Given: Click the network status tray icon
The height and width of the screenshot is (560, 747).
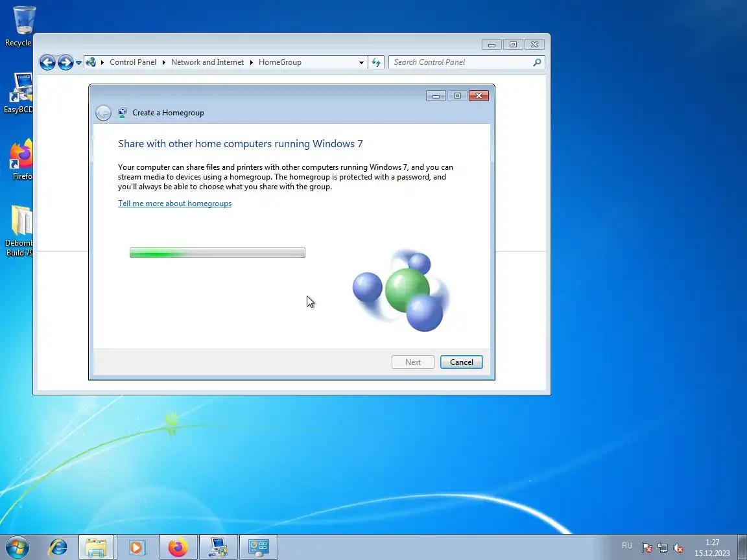Looking at the screenshot, I should [x=662, y=548].
